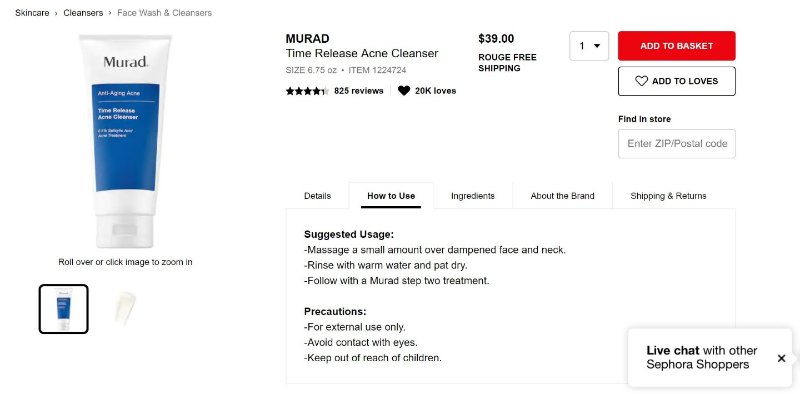The image size is (800, 394).
Task: Select the tube product thumbnail
Action: 64,309
